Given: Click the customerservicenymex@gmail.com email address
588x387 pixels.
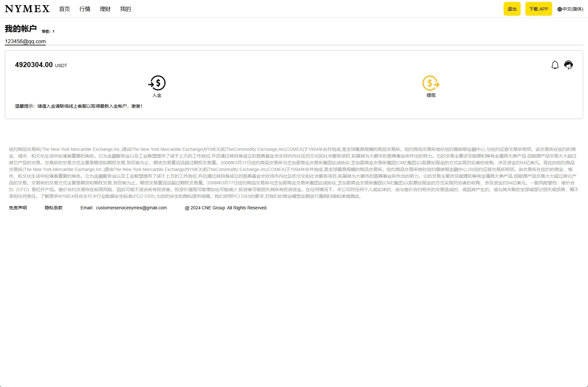Looking at the screenshot, I should coord(131,207).
